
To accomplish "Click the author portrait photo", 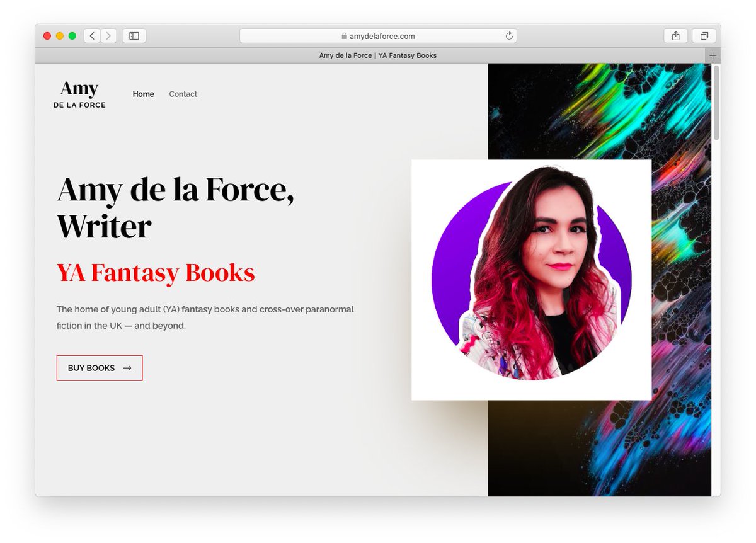I will [532, 280].
